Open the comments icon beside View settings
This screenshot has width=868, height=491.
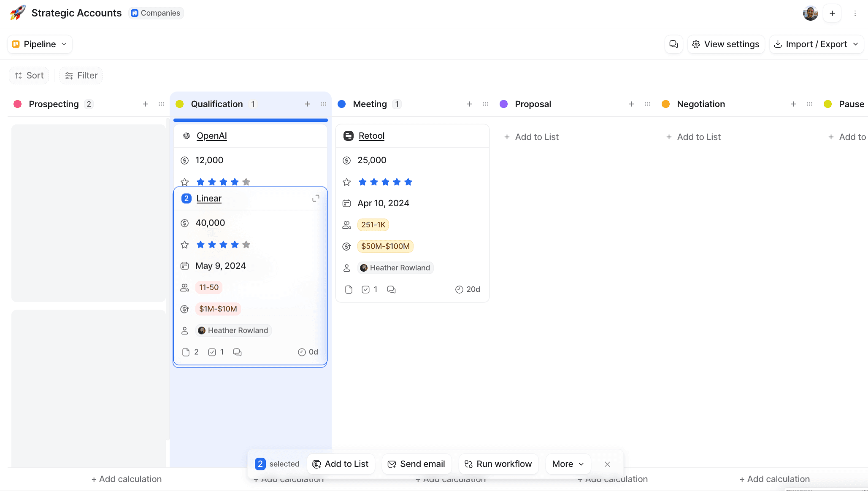pyautogui.click(x=673, y=44)
